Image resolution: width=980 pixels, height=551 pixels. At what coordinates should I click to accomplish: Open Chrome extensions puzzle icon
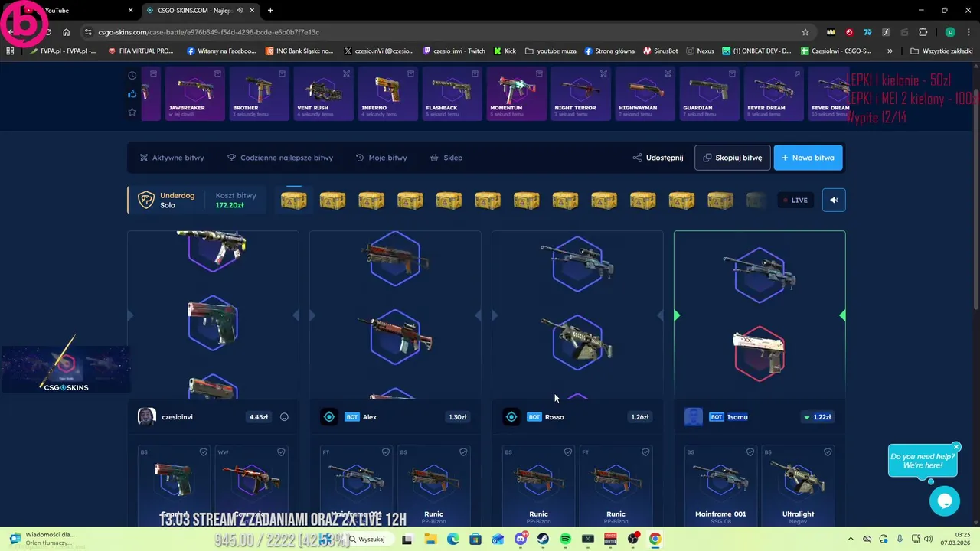(x=923, y=32)
